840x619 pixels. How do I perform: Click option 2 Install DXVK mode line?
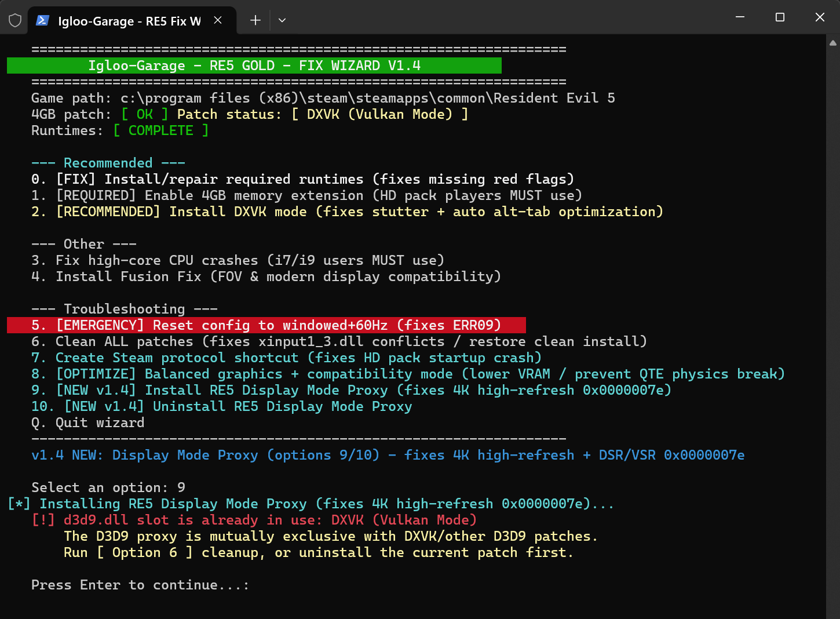[x=347, y=212]
